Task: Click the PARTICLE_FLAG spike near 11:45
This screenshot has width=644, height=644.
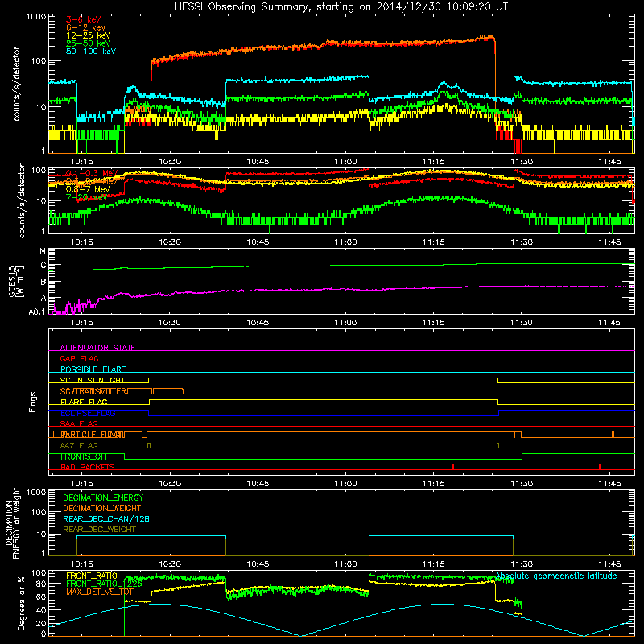Action: (x=613, y=435)
